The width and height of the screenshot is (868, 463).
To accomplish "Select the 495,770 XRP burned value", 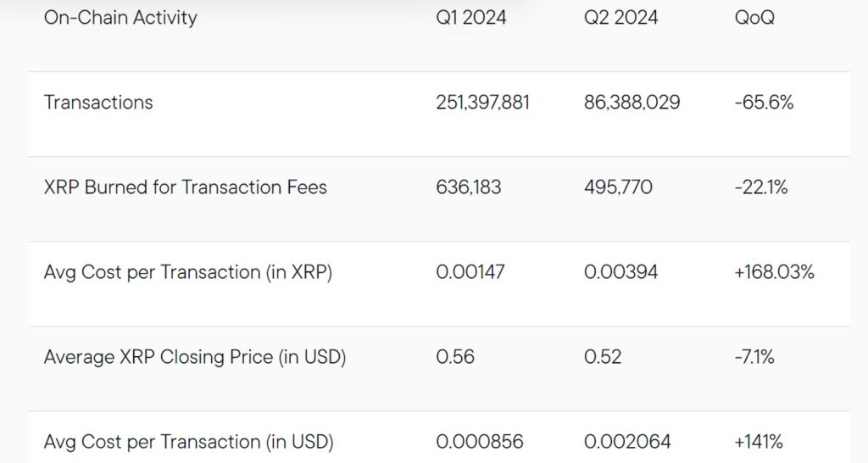I will 618,187.
